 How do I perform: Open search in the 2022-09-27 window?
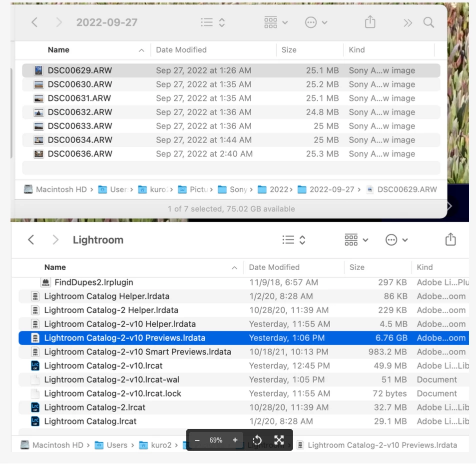429,22
